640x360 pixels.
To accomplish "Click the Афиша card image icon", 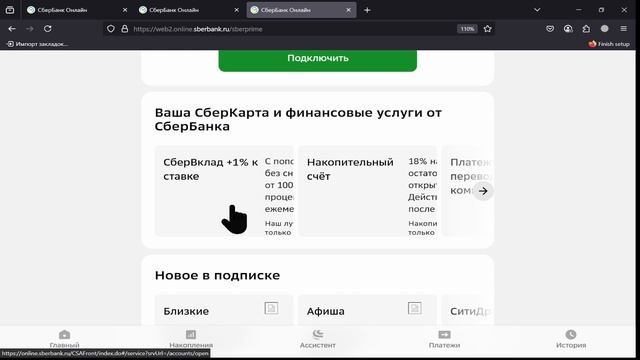I will pyautogui.click(x=414, y=308).
